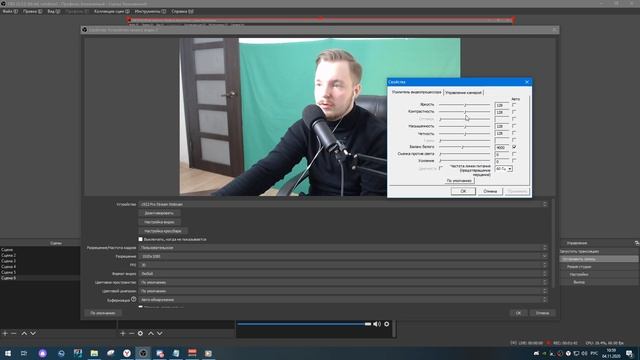Open the Цветовой диапазон dropdown

[343, 291]
